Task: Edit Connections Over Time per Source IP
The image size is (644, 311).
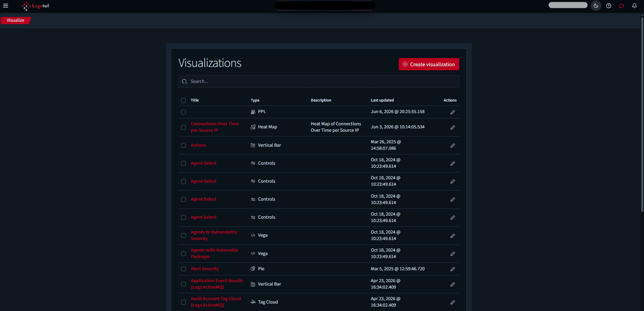Action: tap(453, 127)
